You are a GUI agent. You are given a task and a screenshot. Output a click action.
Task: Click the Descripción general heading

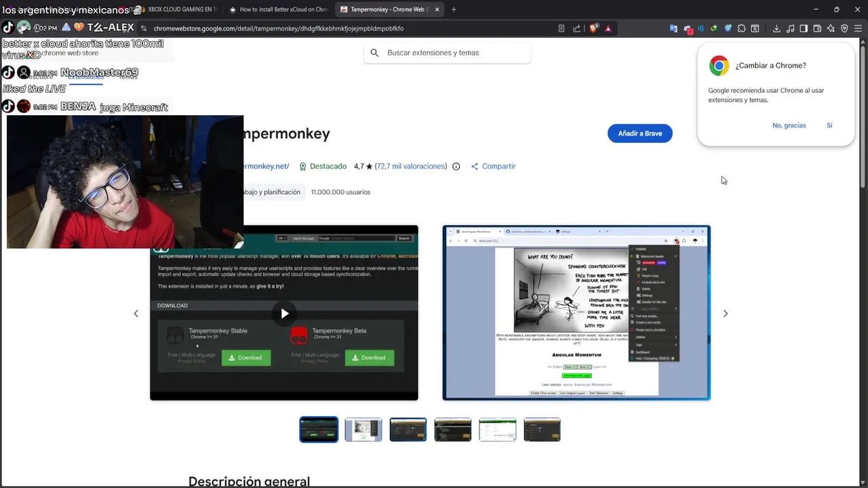[x=249, y=481]
